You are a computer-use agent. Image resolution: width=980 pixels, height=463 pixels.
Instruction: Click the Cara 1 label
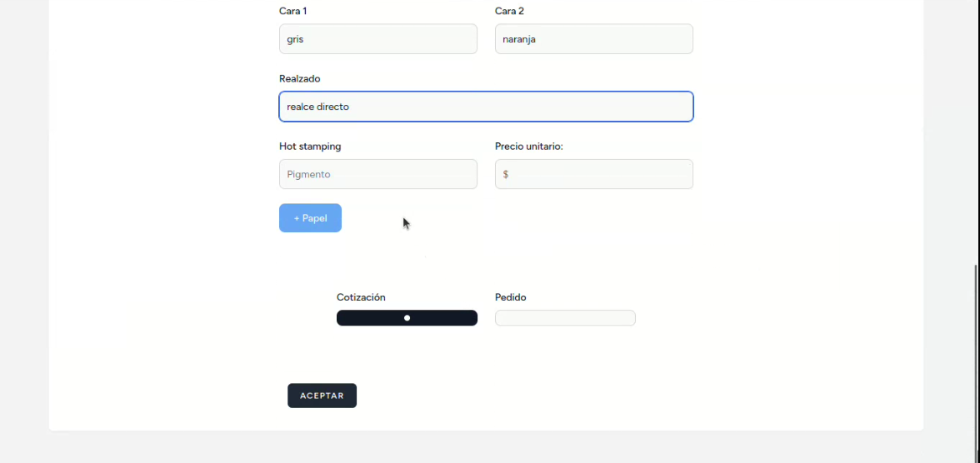pos(293,11)
